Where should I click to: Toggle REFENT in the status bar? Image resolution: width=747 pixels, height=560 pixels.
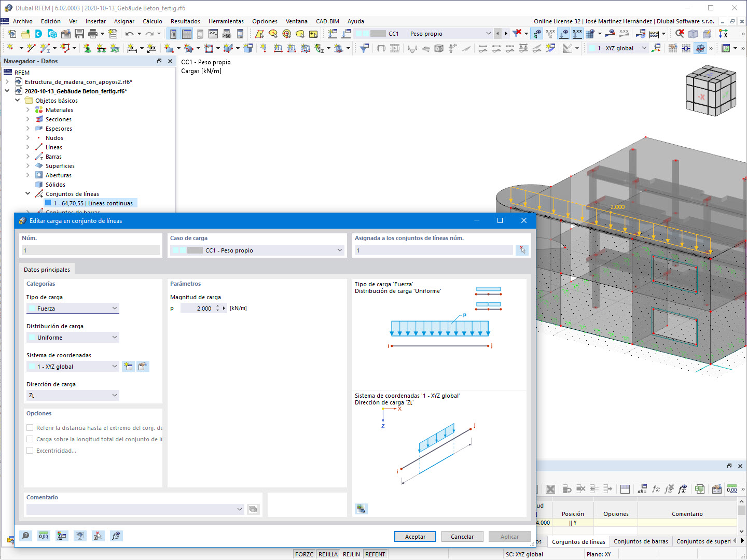[375, 554]
